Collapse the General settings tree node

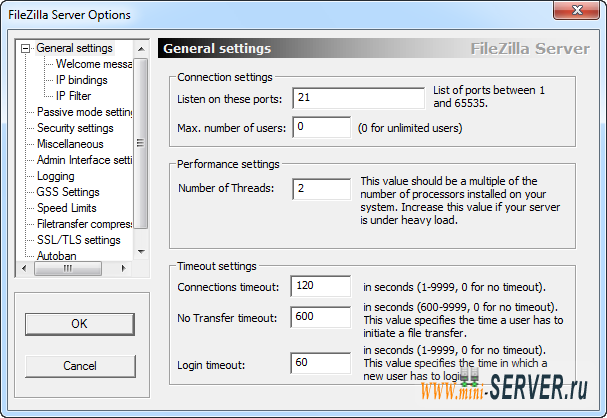coord(26,48)
